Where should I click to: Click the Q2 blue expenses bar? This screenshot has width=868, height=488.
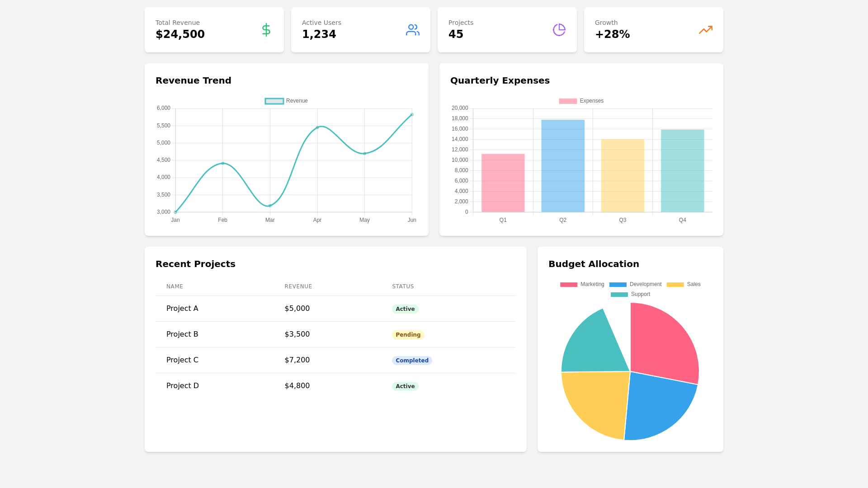[562, 165]
